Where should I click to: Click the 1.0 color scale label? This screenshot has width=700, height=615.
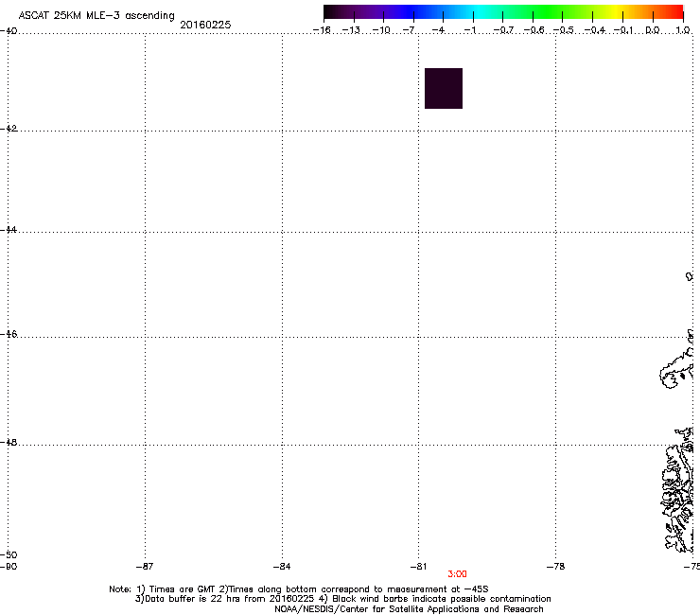point(683,30)
